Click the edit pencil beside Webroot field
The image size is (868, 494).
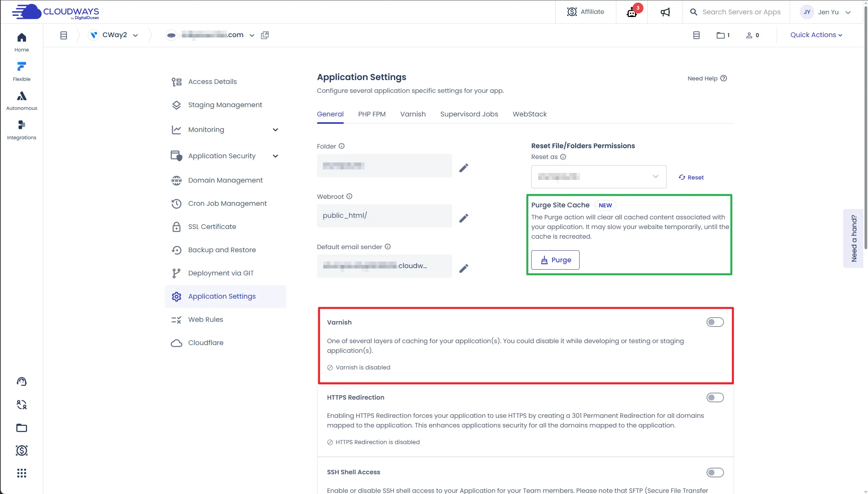coord(463,218)
